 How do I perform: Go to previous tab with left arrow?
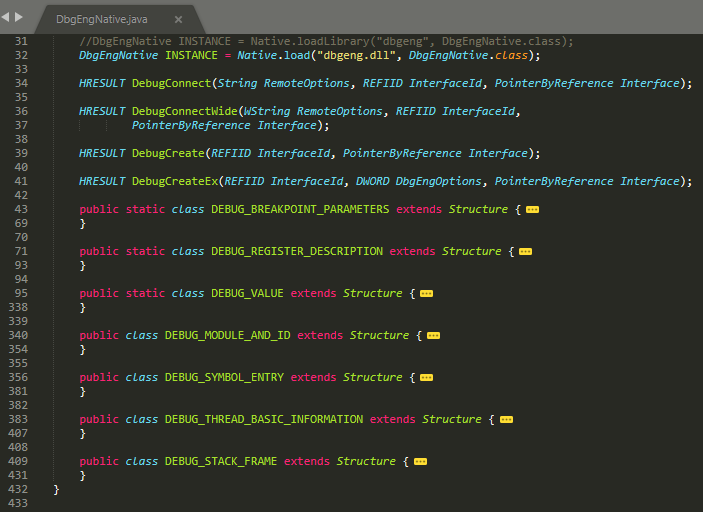click(x=5, y=17)
